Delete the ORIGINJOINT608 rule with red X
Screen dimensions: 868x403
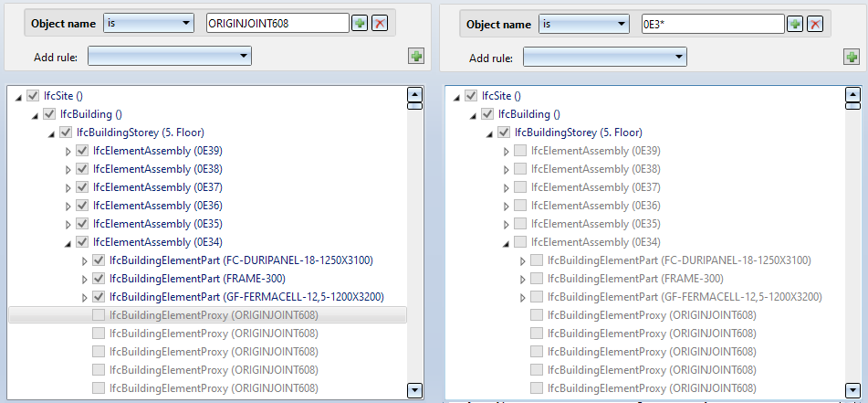tap(379, 23)
